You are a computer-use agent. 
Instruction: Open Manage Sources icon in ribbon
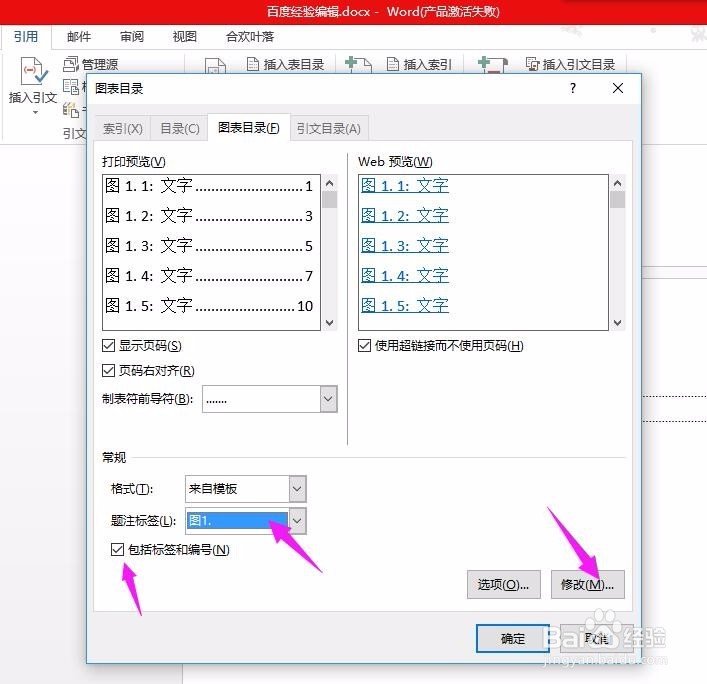[71, 64]
